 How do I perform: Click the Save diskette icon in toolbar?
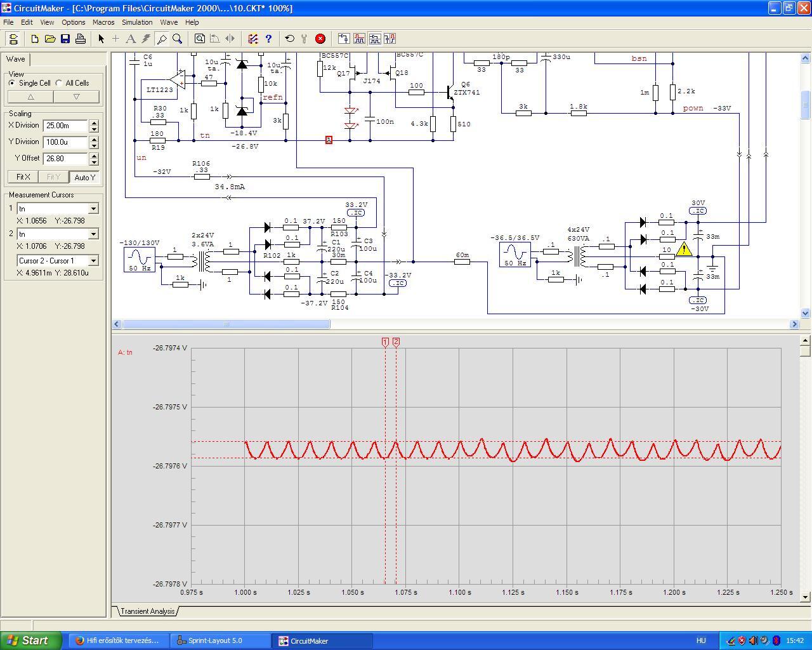tap(65, 39)
